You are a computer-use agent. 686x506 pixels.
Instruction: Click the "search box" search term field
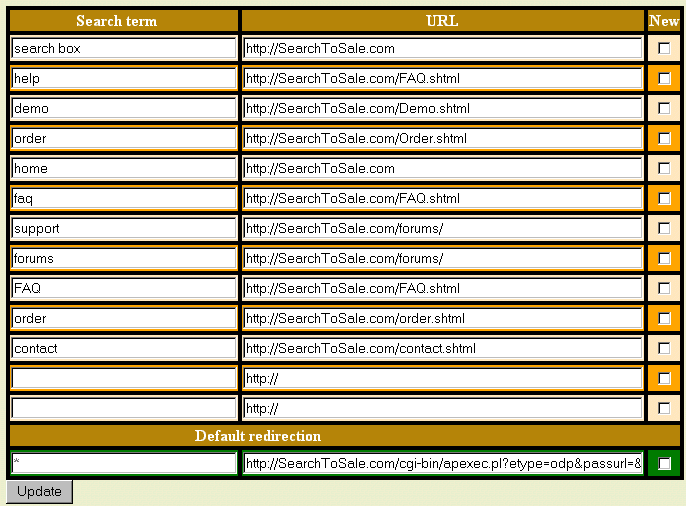pos(124,48)
